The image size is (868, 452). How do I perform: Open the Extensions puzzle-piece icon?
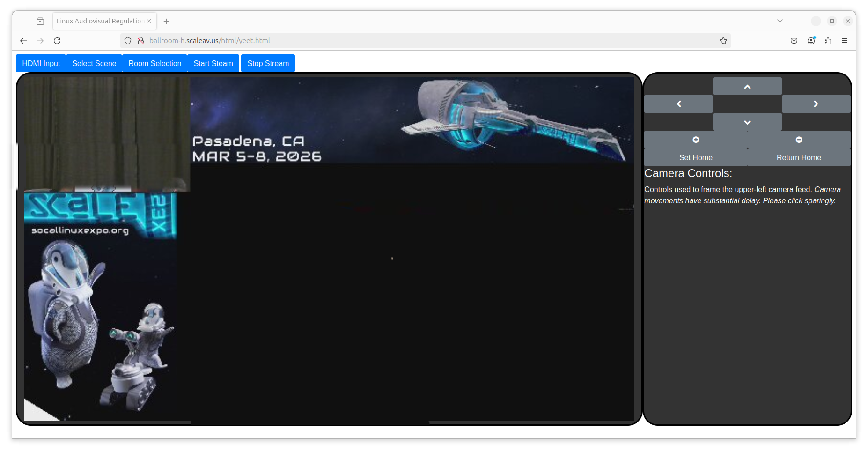828,41
